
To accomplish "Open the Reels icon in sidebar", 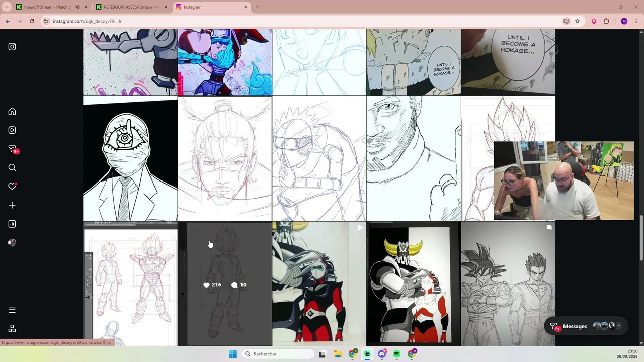I will point(12,130).
